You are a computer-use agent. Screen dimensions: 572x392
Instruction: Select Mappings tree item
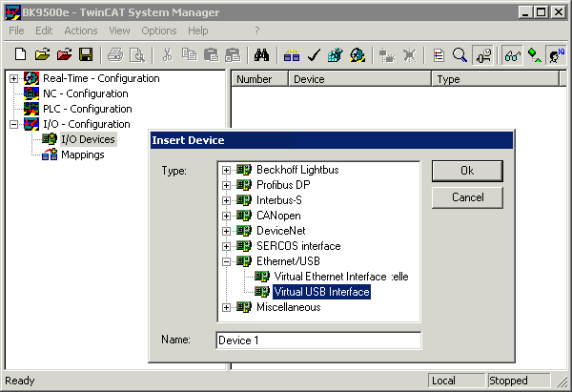(x=82, y=155)
